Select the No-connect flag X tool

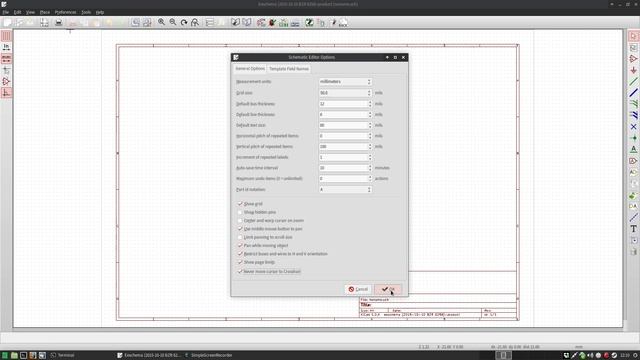pos(633,127)
